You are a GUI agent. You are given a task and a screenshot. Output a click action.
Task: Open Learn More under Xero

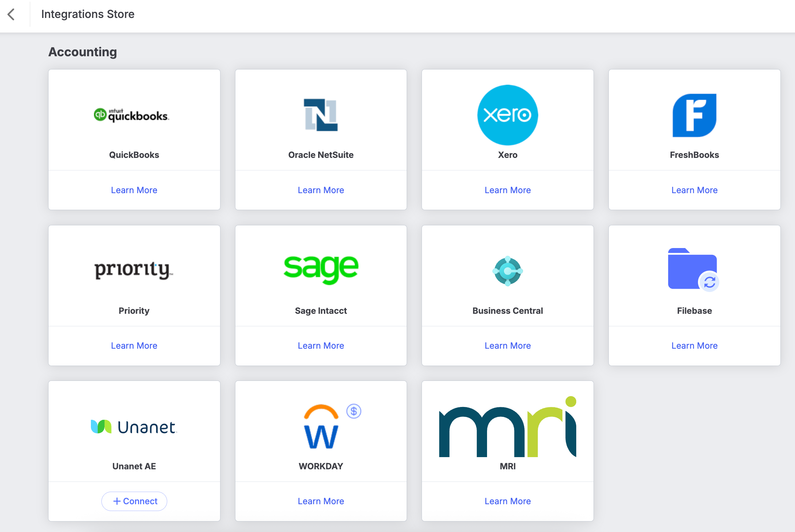[507, 190]
